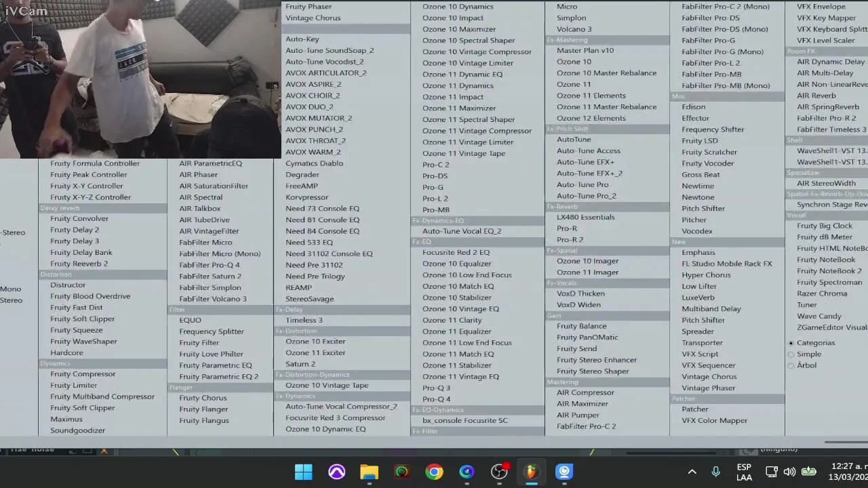
Task: Select VoxD Thicken
Action: [580, 293]
